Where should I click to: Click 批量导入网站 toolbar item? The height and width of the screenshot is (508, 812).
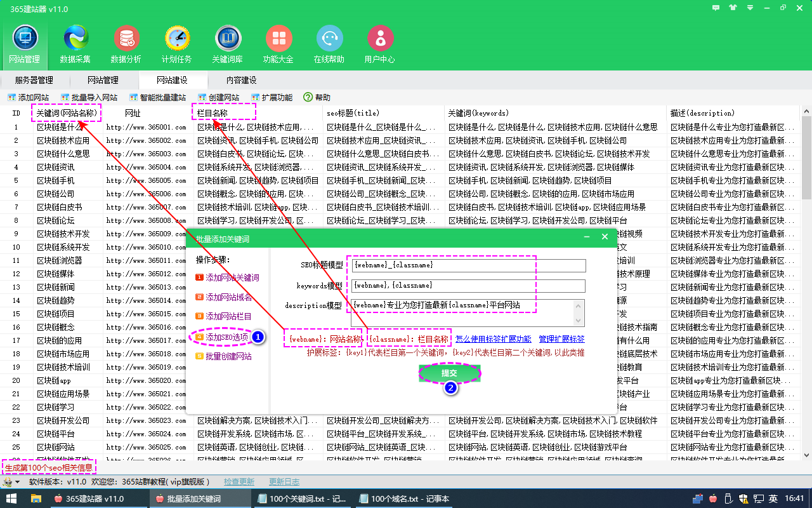pos(89,97)
